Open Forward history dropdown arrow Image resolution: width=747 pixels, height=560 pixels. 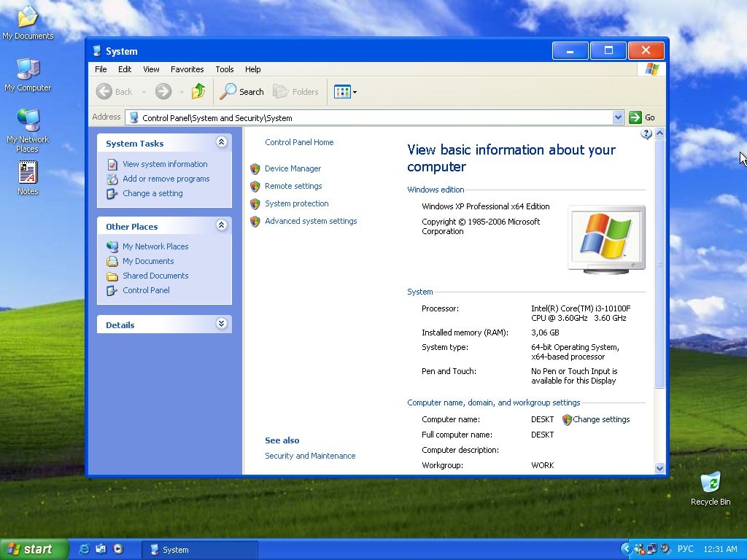point(182,92)
